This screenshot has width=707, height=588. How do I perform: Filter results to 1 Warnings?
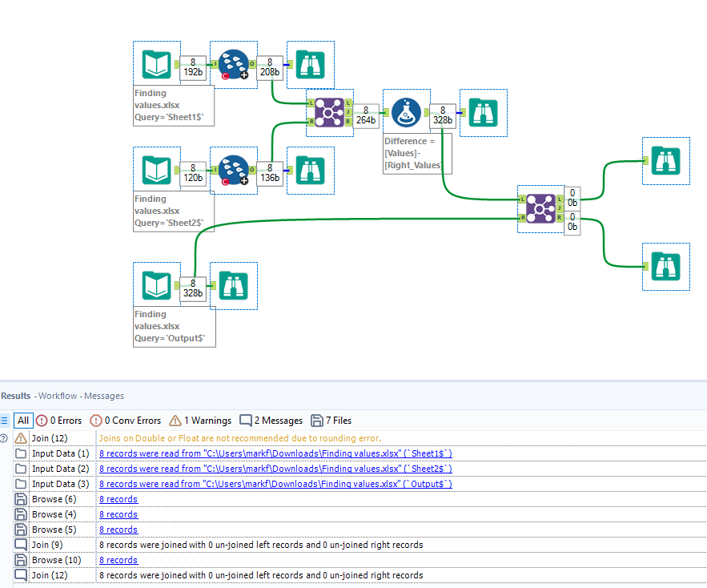200,421
